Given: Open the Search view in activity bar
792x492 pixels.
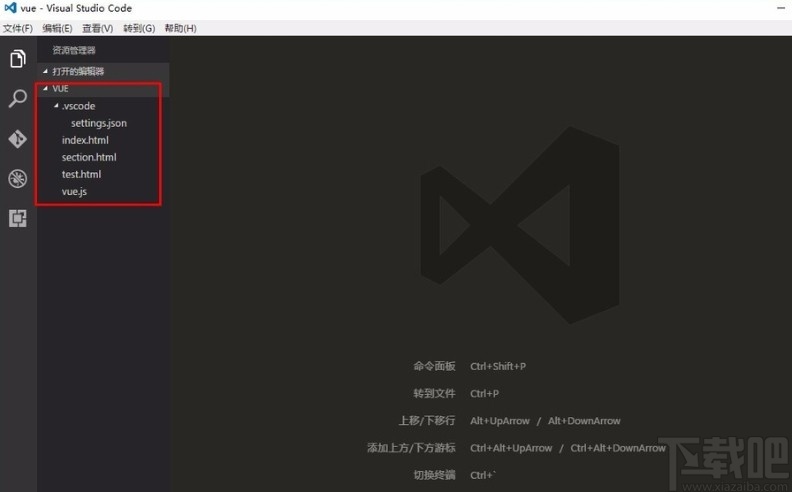Looking at the screenshot, I should (18, 99).
